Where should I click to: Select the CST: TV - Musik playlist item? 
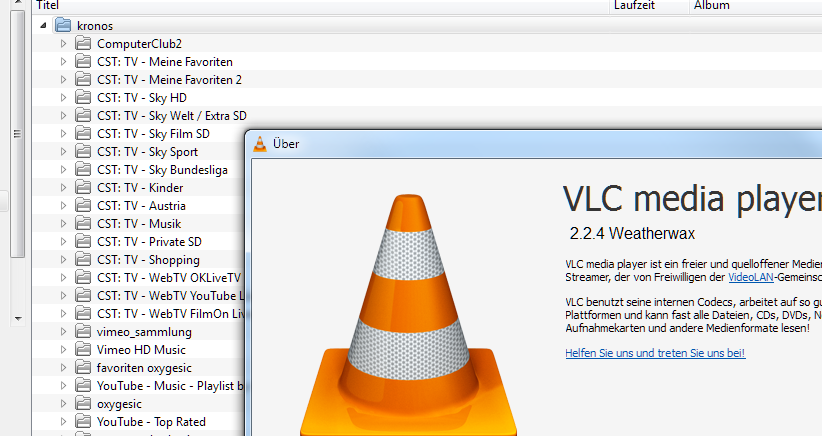point(139,224)
